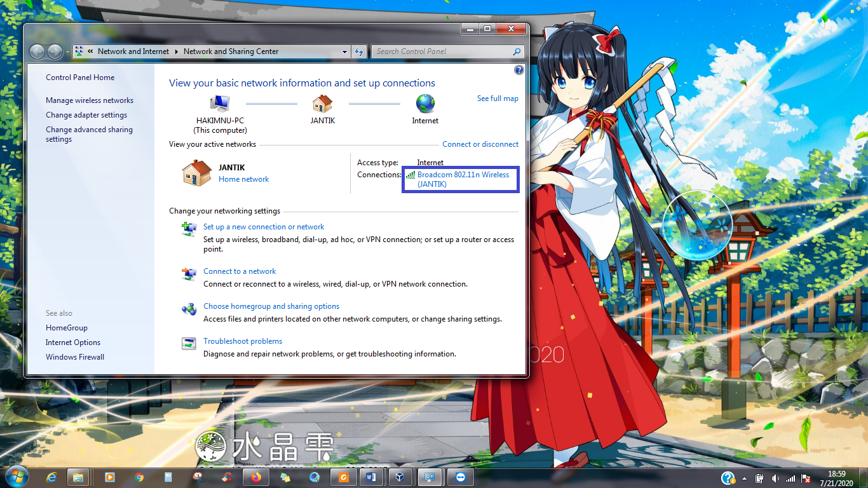Click the wireless signal tray icon

791,478
